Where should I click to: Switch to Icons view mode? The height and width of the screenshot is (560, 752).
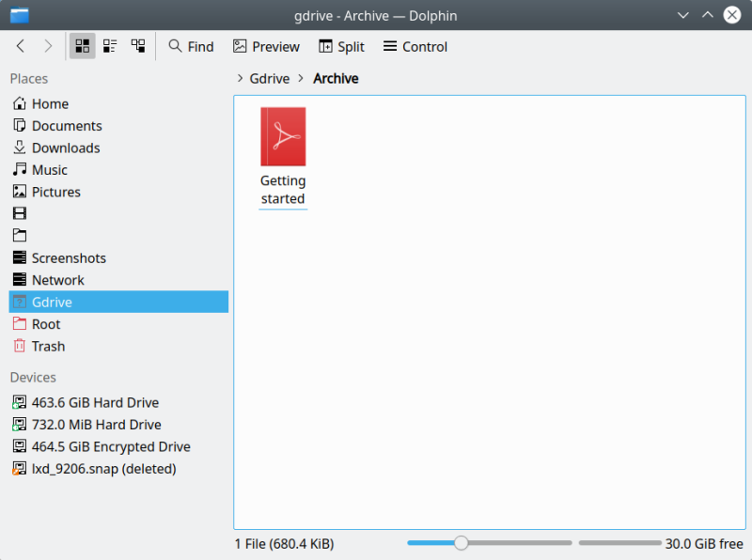click(x=82, y=45)
